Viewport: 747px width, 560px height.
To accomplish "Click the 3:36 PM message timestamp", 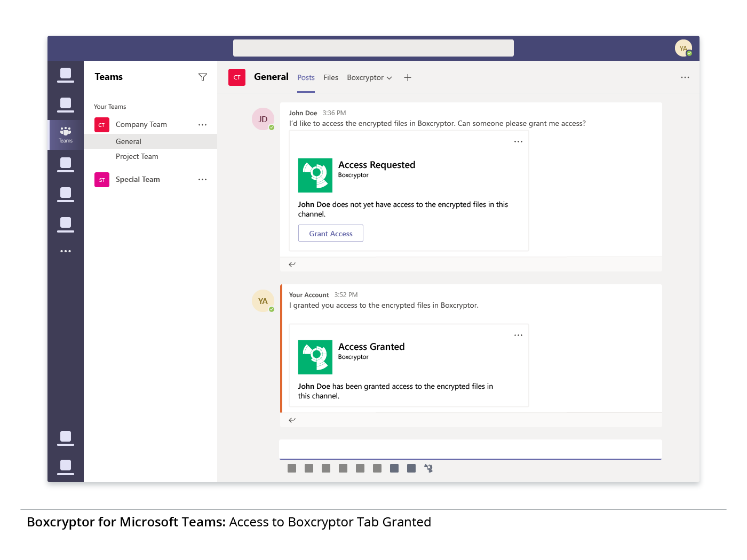I will 335,113.
